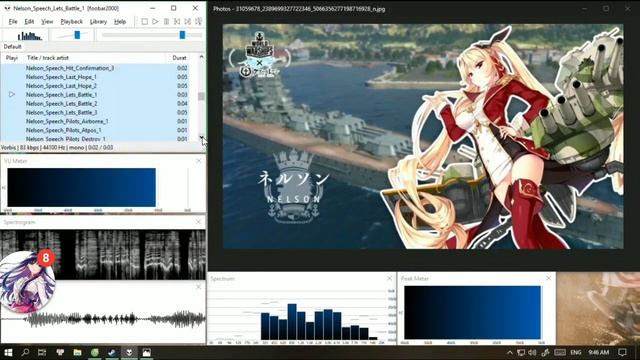Open network status tray icon

click(x=521, y=352)
